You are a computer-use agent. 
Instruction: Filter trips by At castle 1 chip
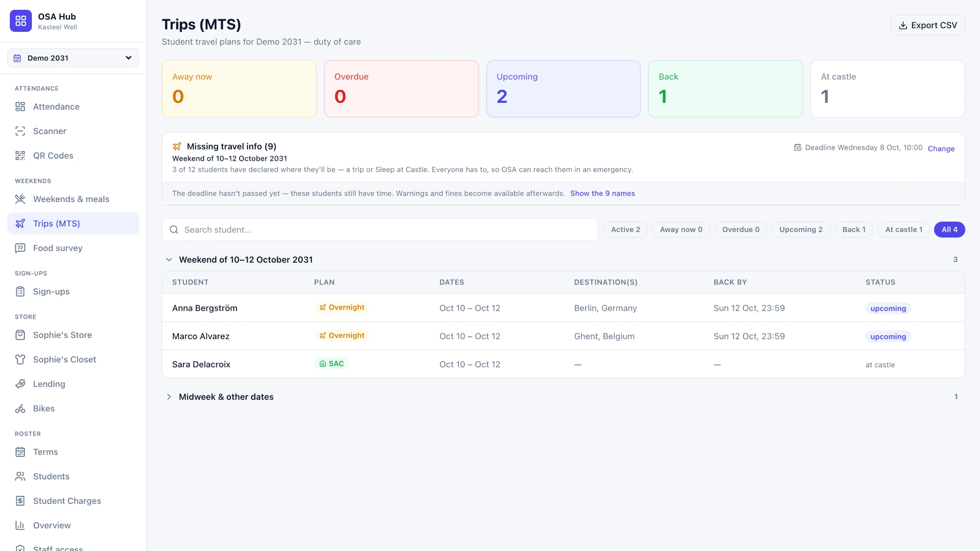(x=904, y=229)
